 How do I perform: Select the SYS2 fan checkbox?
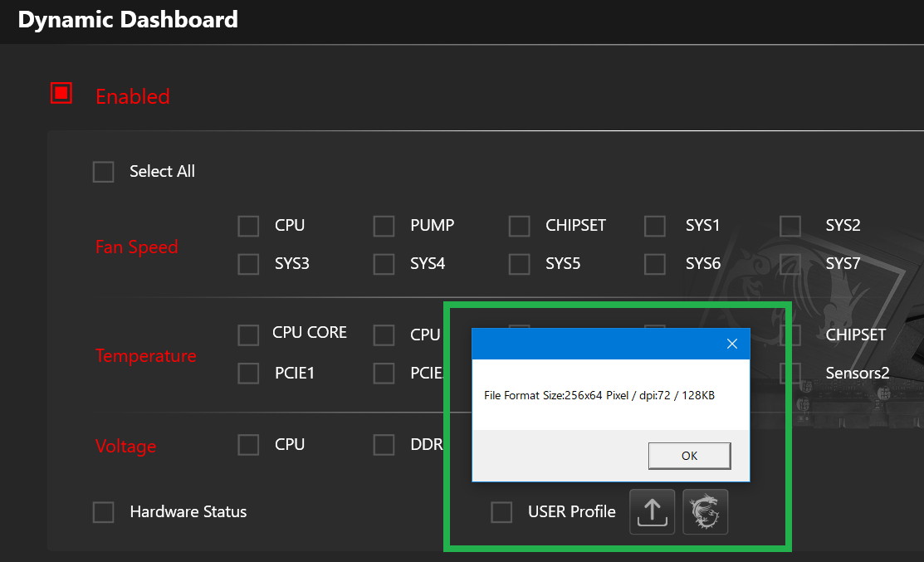[790, 226]
